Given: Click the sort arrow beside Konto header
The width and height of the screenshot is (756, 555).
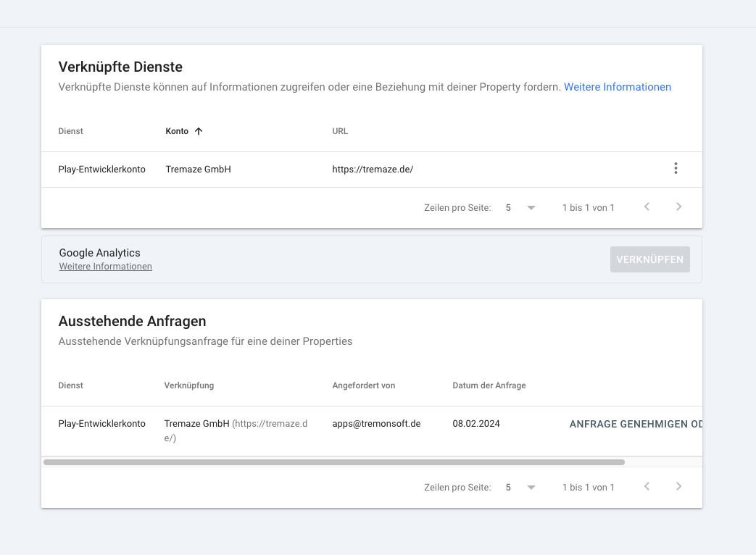Looking at the screenshot, I should click(x=199, y=131).
